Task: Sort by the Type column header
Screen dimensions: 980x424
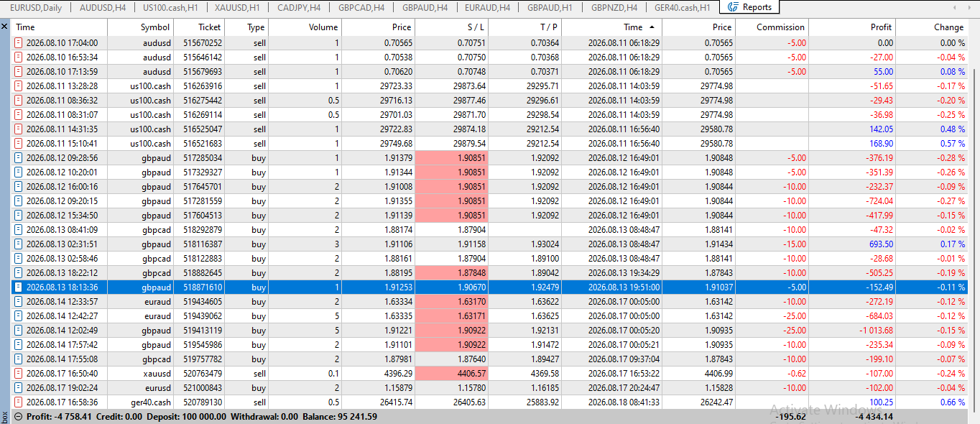Action: point(246,27)
